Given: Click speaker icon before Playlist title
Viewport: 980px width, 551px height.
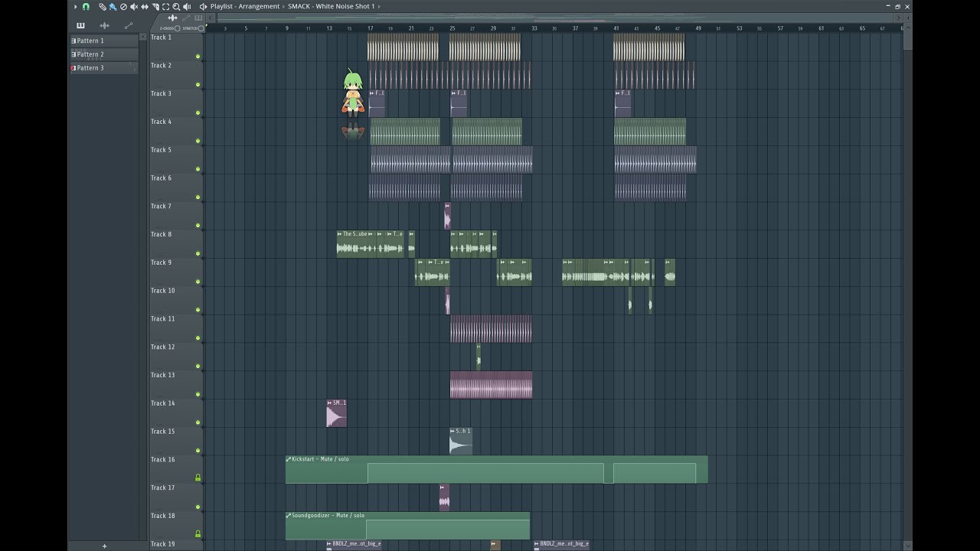Looking at the screenshot, I should point(203,7).
